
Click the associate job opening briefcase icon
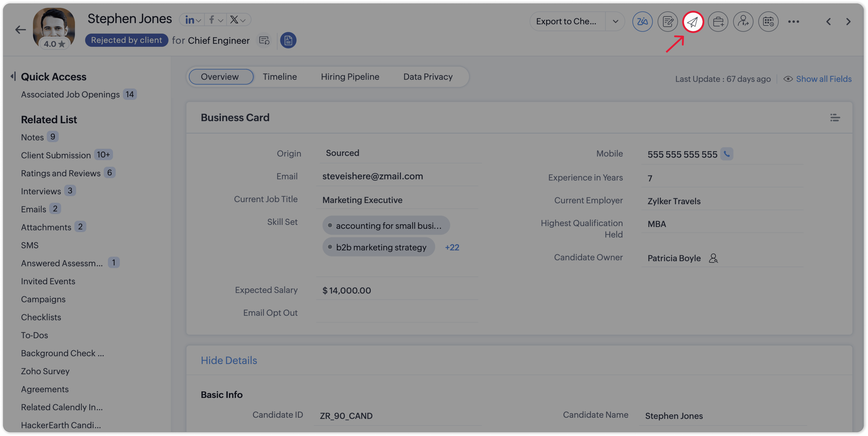pos(718,22)
